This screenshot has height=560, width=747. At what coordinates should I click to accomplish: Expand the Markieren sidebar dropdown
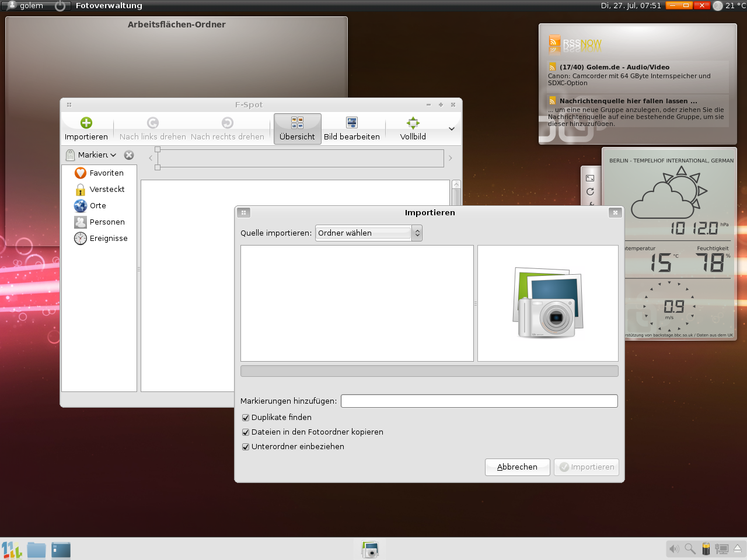pos(97,155)
